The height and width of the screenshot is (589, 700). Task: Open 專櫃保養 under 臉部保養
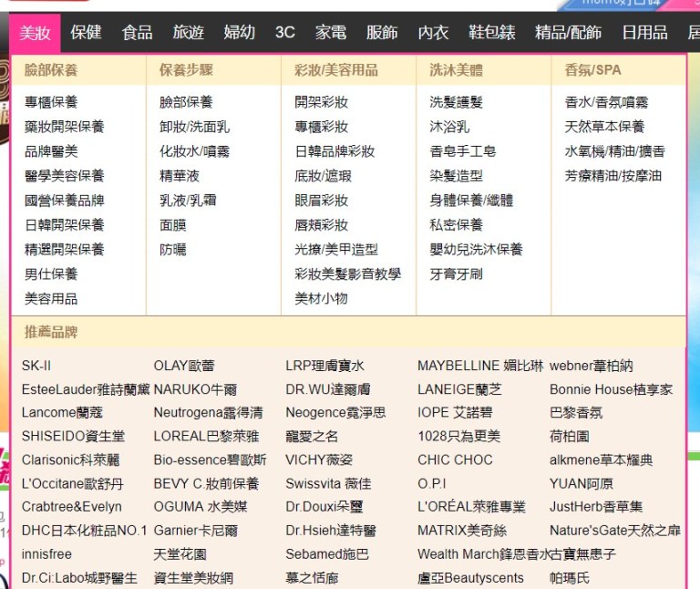[x=51, y=102]
